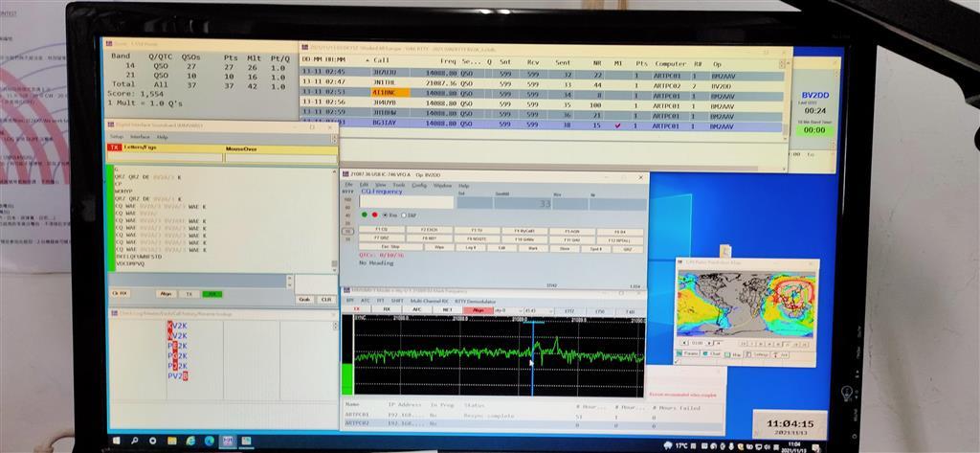
Task: Select the JN1THL row in the log window
Action: coord(542,82)
